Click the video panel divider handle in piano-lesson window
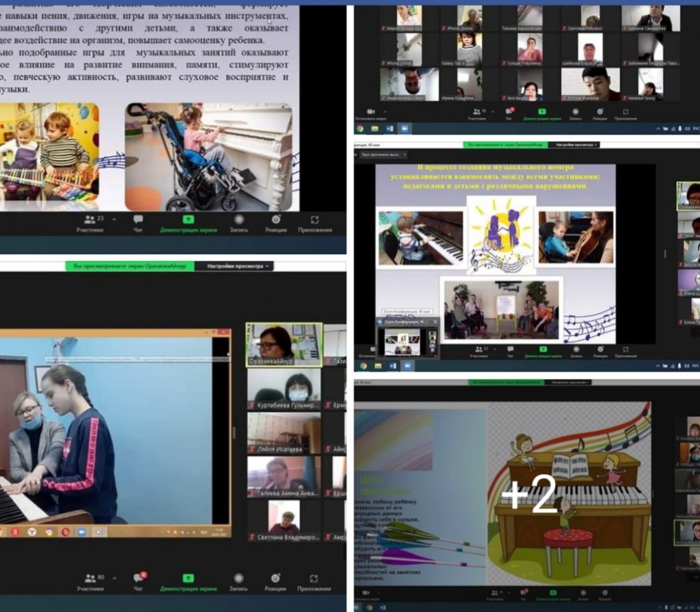Screen dimensions: 700x612 pyautogui.click(x=234, y=432)
